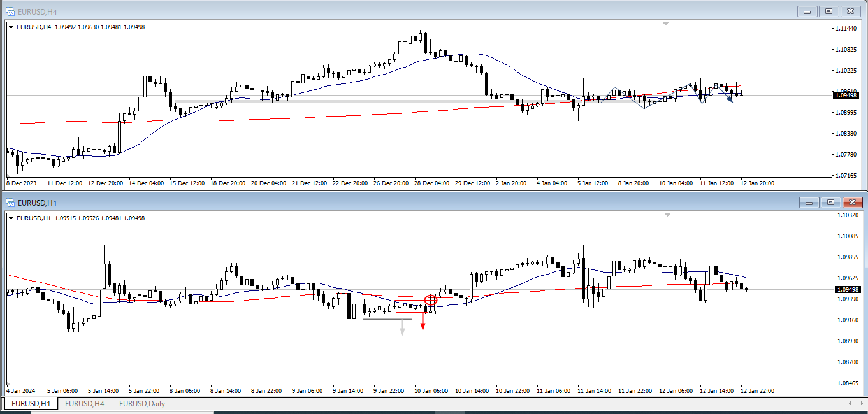Select the EURUSD,H1 tab

[31, 404]
